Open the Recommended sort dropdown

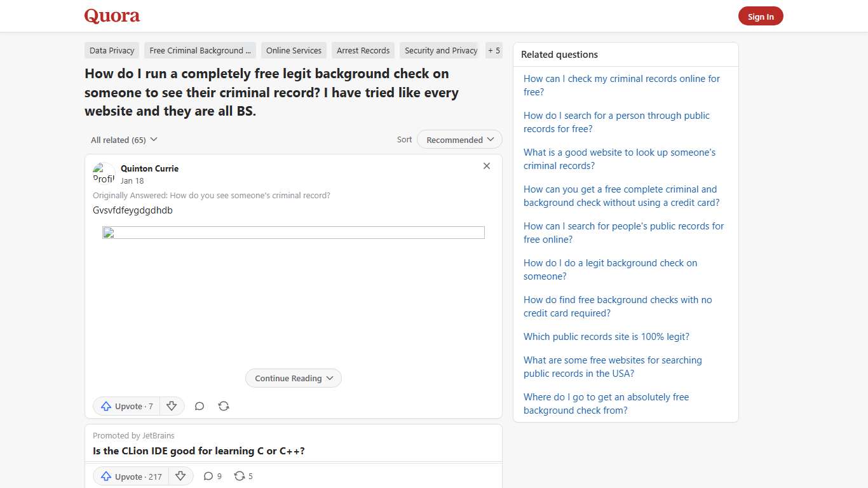point(459,139)
